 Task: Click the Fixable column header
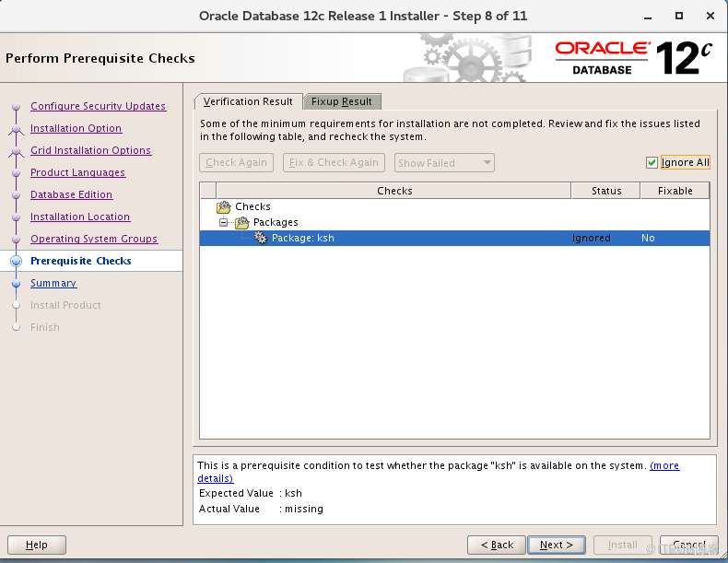675,191
